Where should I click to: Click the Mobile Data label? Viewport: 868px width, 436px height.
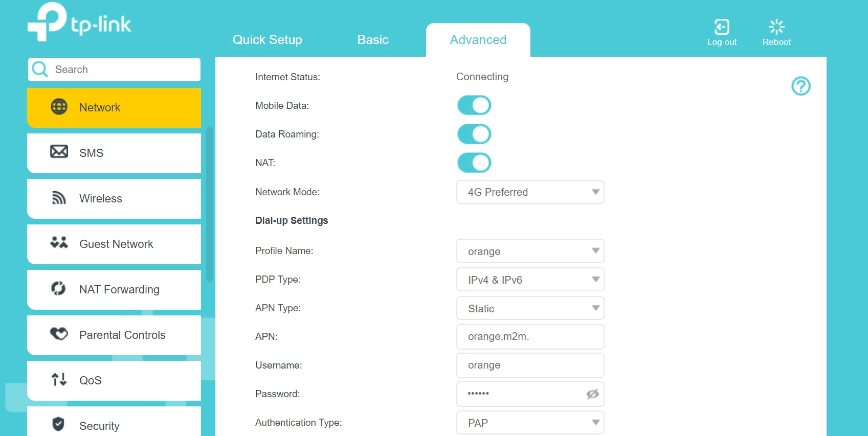tap(282, 106)
